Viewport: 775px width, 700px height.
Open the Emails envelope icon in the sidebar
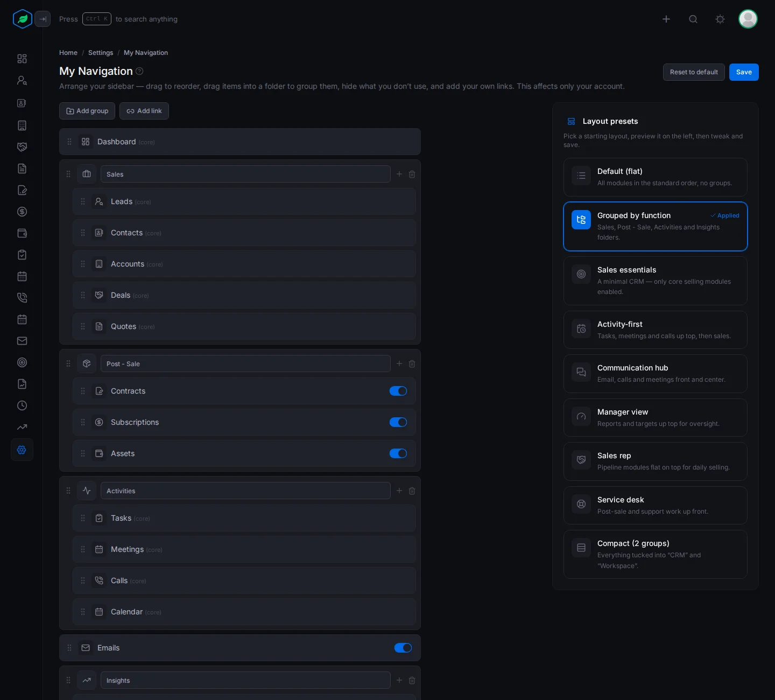[x=22, y=341]
